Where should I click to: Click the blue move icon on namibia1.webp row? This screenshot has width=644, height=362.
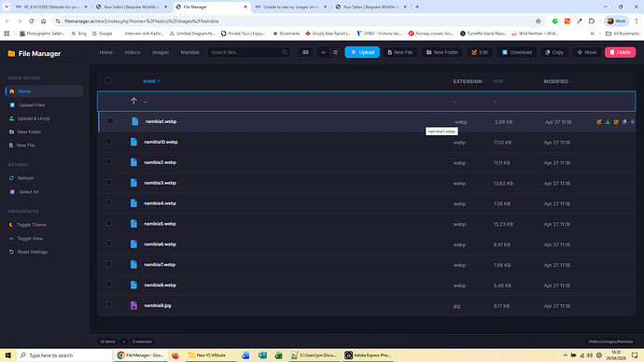click(633, 122)
